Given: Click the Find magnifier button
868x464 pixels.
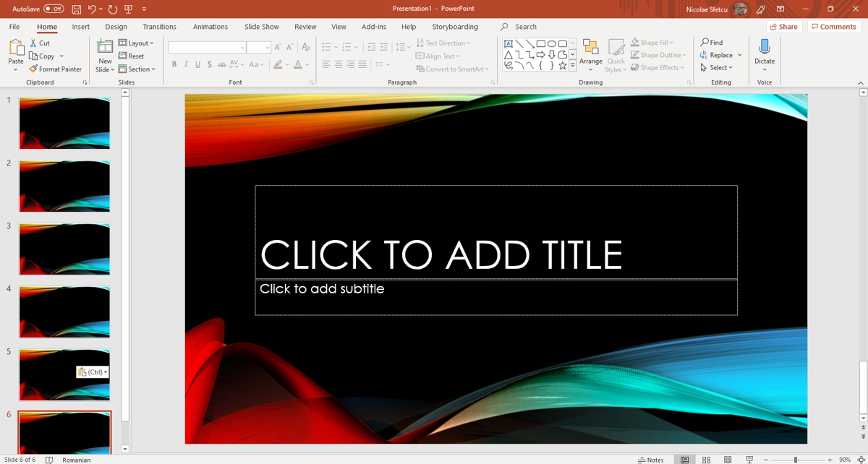Looking at the screenshot, I should point(712,43).
